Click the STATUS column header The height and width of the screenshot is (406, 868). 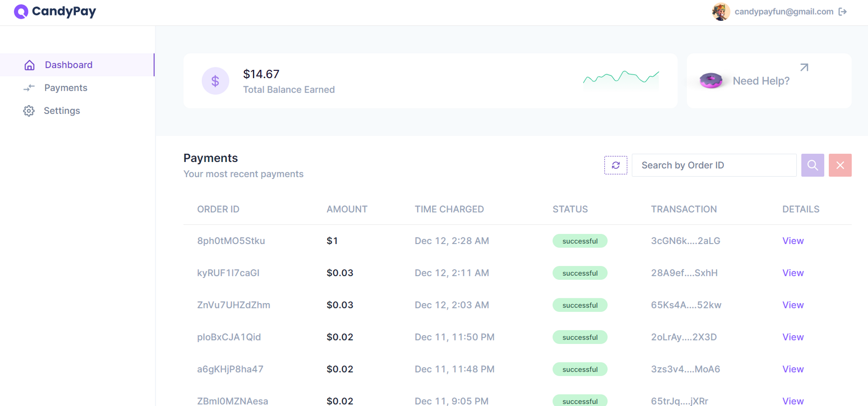570,209
